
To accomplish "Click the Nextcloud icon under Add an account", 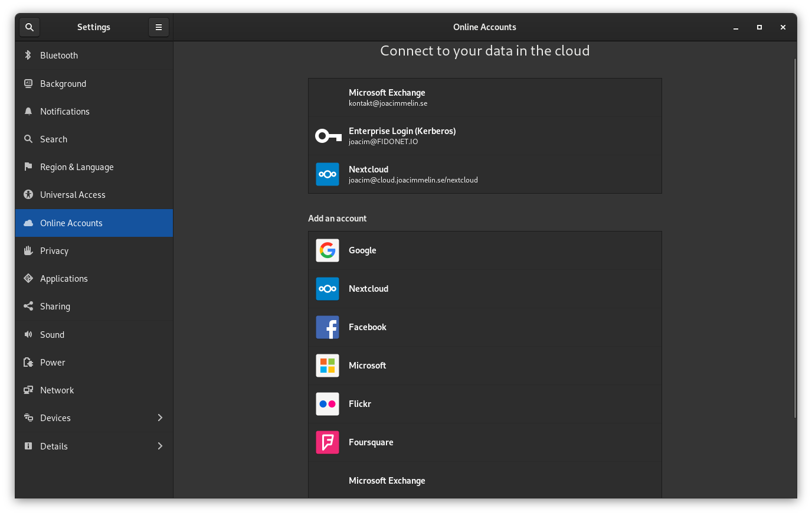I will (328, 289).
